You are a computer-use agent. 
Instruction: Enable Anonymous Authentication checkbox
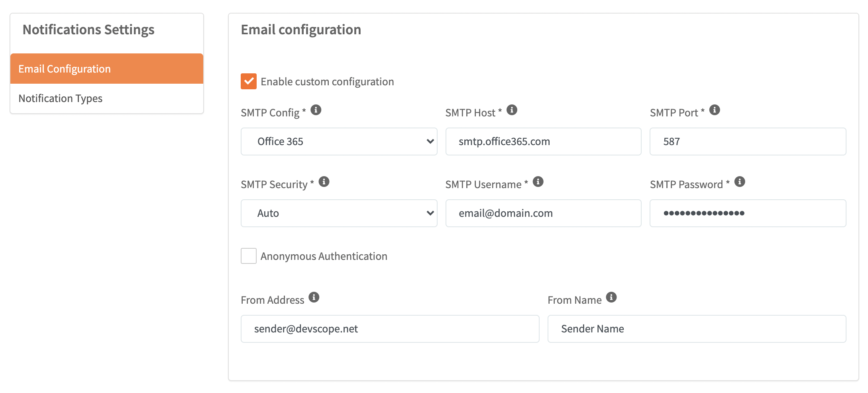(x=249, y=256)
